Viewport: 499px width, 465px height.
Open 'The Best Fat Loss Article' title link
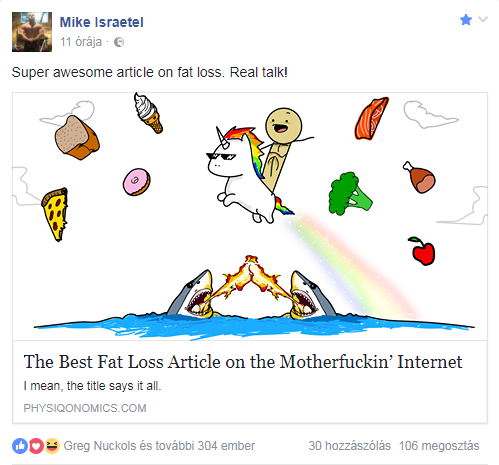coord(243,362)
